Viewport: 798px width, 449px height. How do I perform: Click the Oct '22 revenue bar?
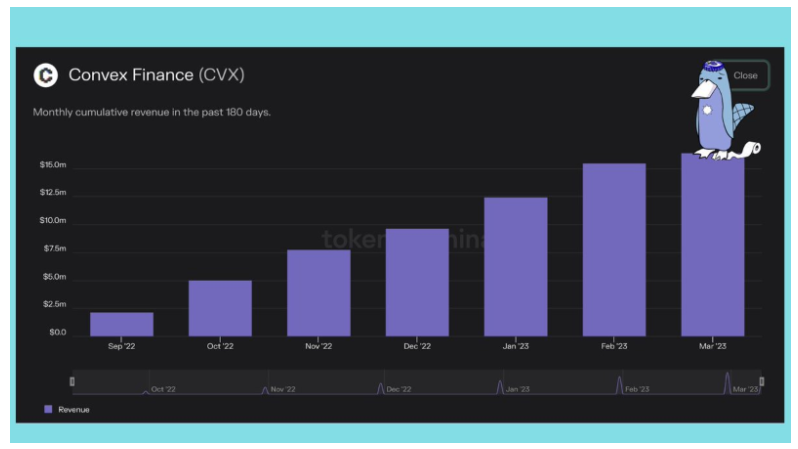coord(220,308)
